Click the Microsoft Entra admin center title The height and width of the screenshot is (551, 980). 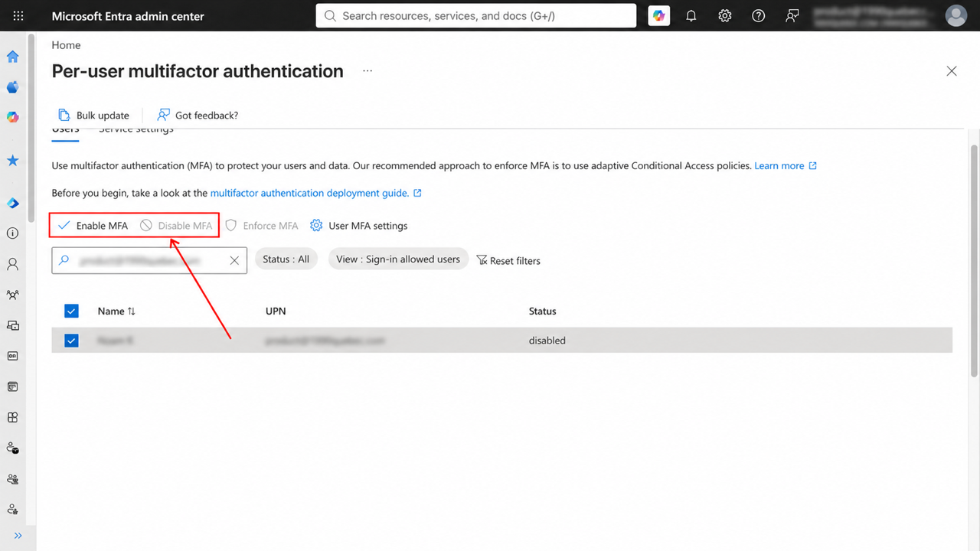pyautogui.click(x=128, y=16)
